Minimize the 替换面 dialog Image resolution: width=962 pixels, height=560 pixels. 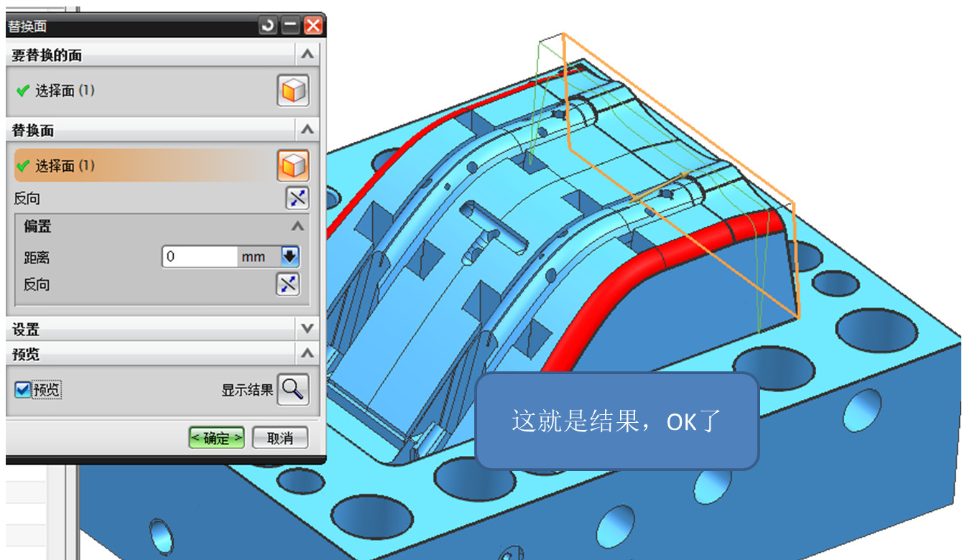290,27
